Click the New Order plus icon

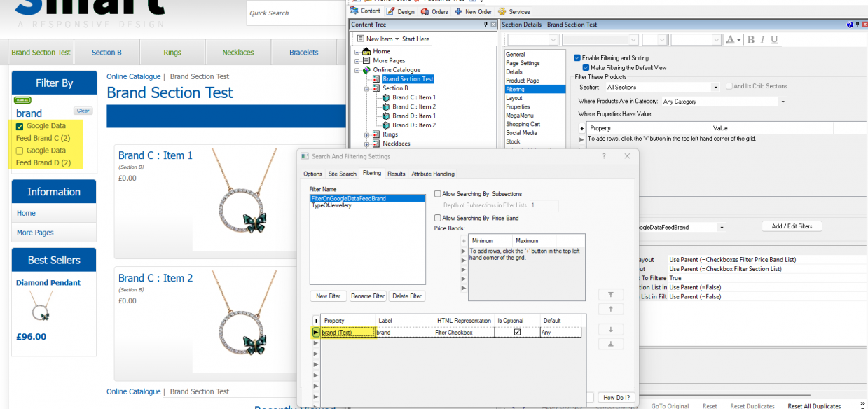pyautogui.click(x=458, y=12)
